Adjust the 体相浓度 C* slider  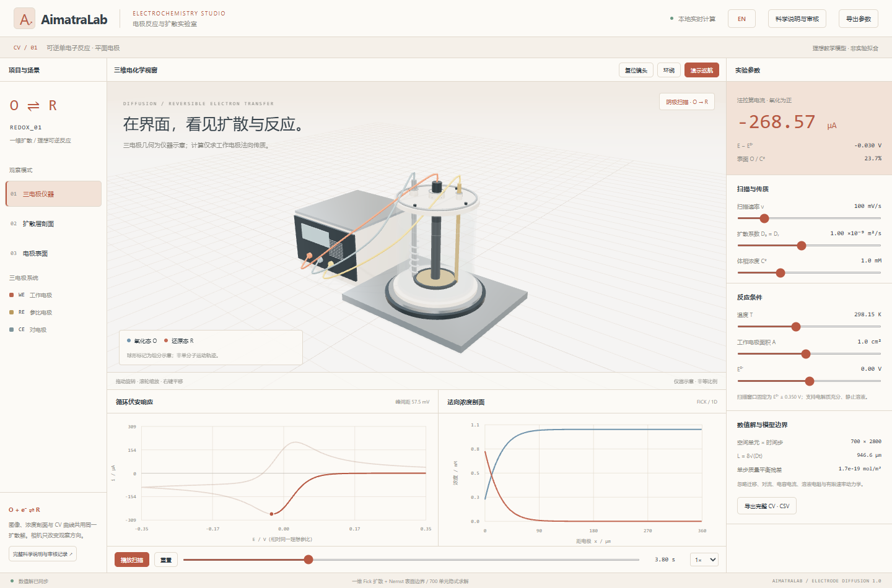click(809, 272)
